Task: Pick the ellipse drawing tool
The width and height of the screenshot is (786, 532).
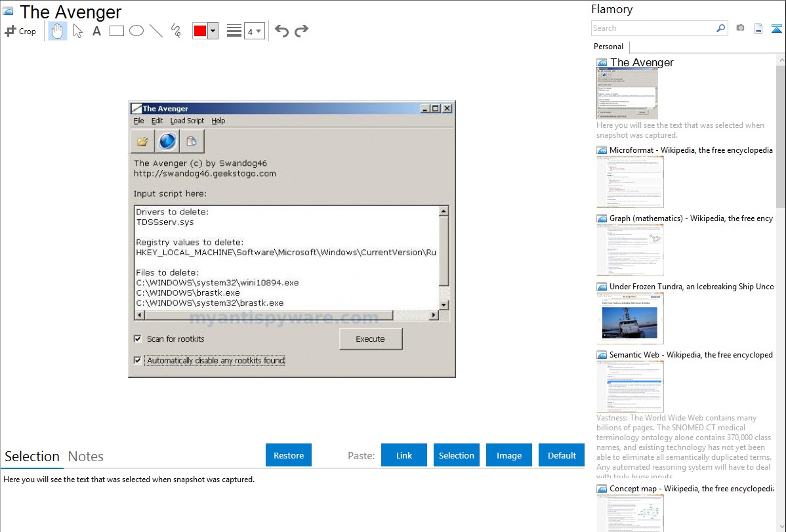Action: (136, 31)
